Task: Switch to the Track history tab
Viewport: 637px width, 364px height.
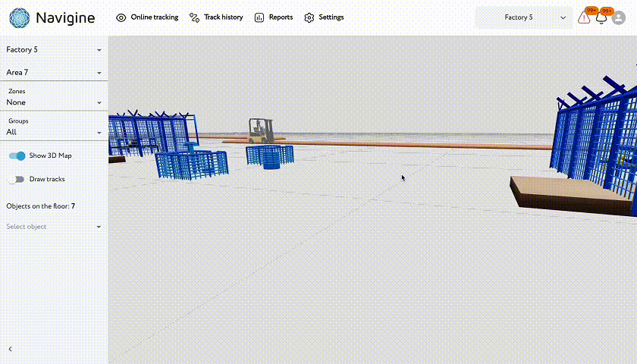Action: 223,17
